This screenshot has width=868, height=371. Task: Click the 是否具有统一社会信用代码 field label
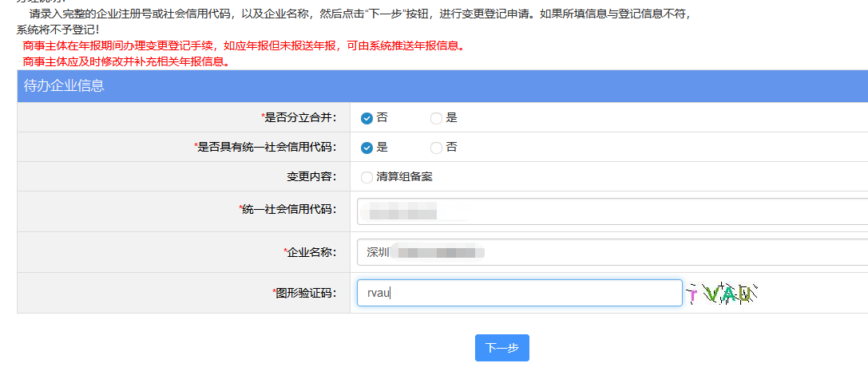click(x=267, y=148)
